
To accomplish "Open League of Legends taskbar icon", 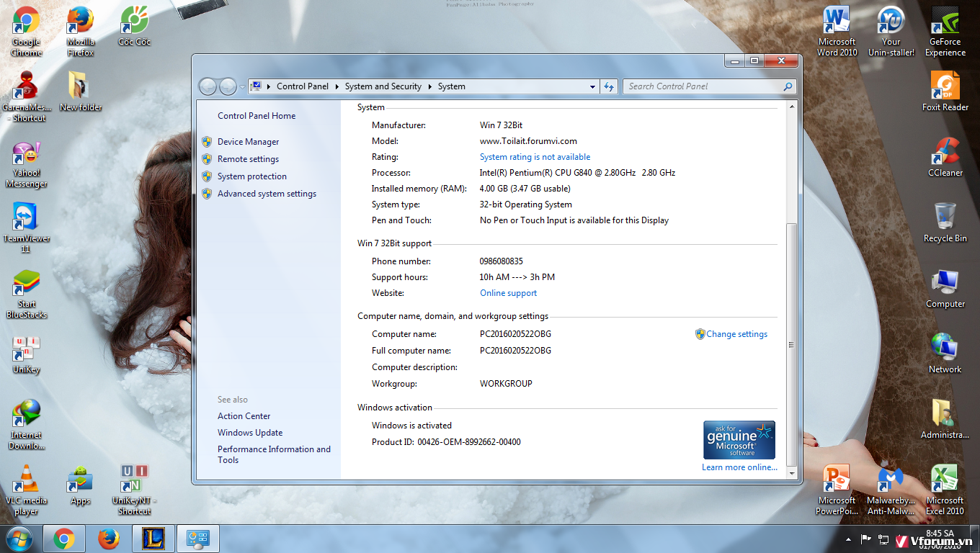I will click(153, 539).
